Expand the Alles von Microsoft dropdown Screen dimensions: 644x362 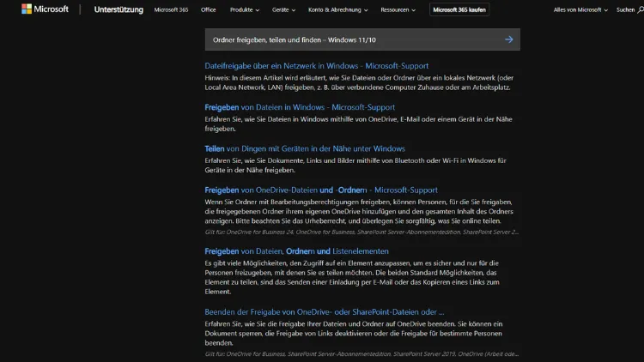click(x=580, y=9)
